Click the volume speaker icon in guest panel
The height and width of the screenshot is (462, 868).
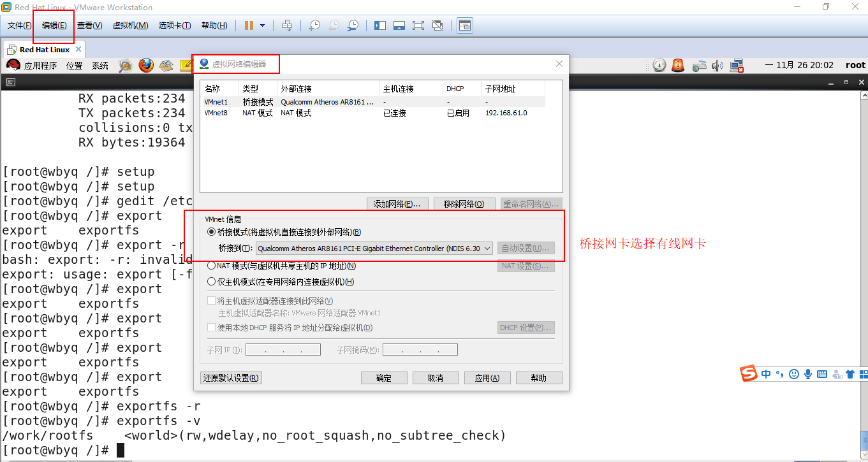click(x=717, y=65)
